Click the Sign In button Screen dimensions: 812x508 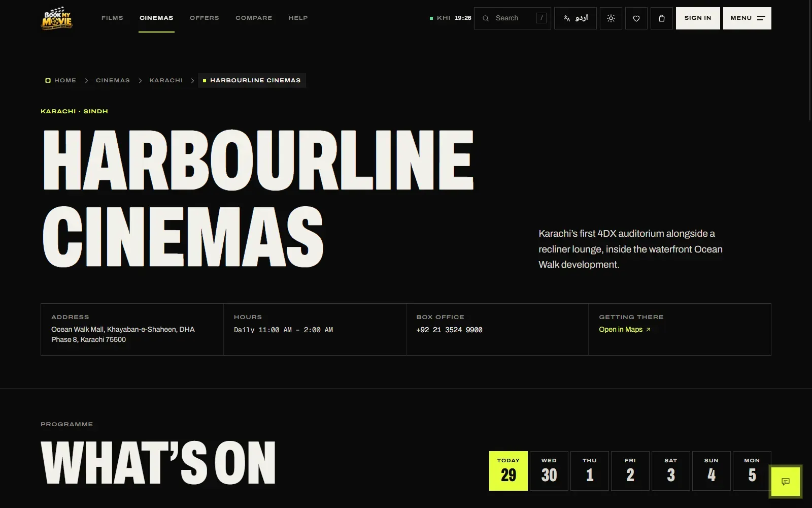(698, 18)
